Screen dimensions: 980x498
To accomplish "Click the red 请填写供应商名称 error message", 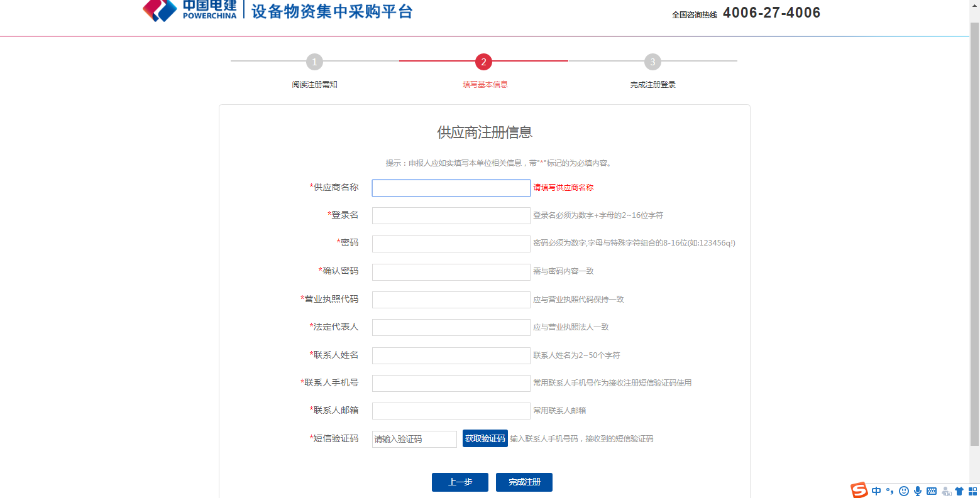I will click(x=563, y=188).
